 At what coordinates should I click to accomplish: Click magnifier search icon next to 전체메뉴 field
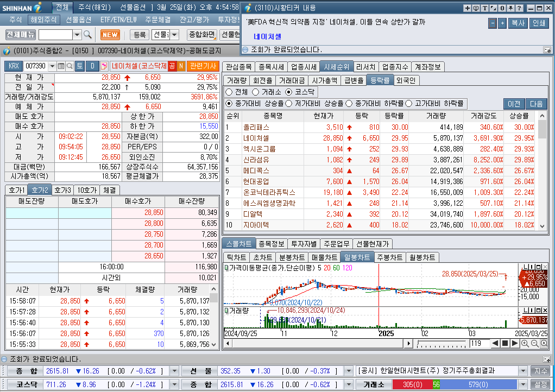point(87,35)
